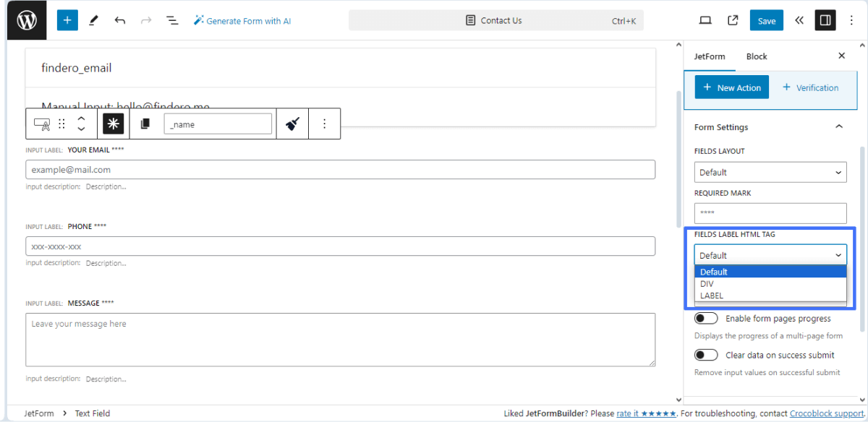Click the duplicate block icon
Screen dimensions: 868x422
[145, 123]
